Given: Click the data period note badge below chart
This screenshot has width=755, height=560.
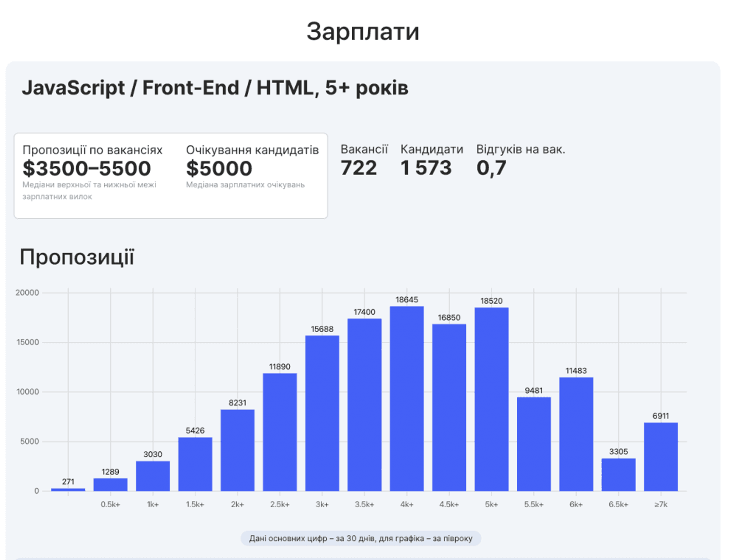Looking at the screenshot, I should 361,538.
